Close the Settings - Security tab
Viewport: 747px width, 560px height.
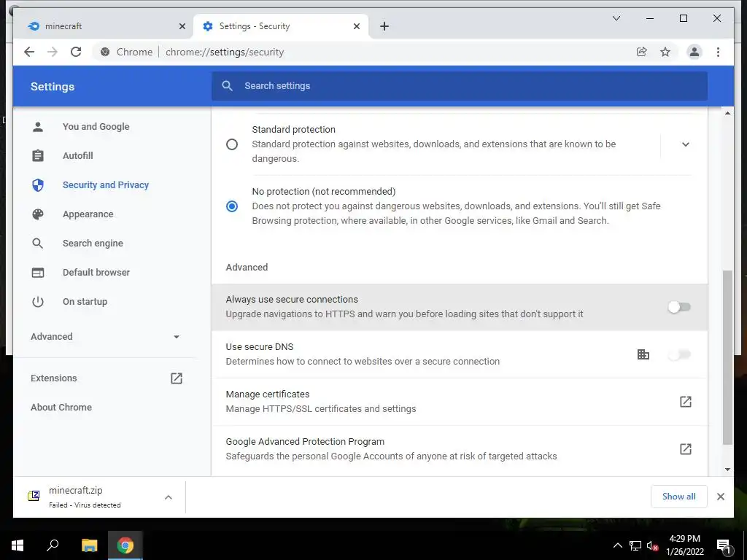coord(356,26)
